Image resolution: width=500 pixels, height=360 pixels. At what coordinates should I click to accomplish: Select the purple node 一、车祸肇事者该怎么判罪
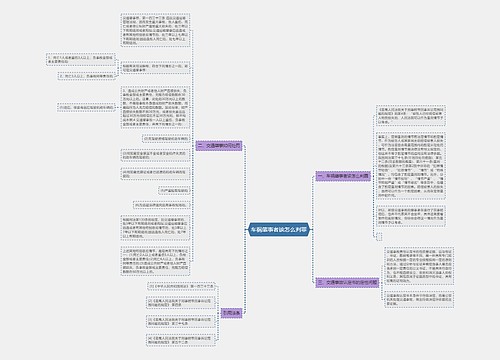pos(343,176)
